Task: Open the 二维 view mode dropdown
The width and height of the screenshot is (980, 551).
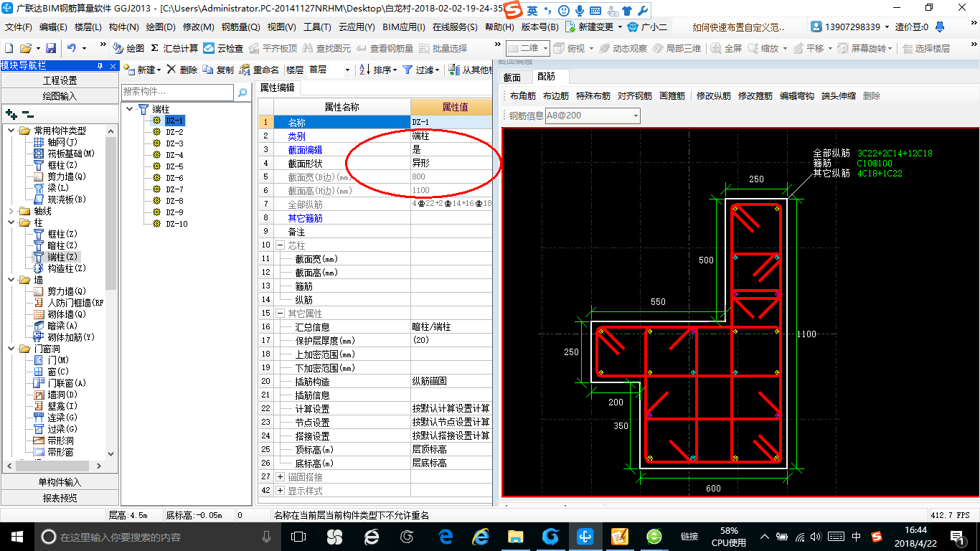Action: coord(528,48)
